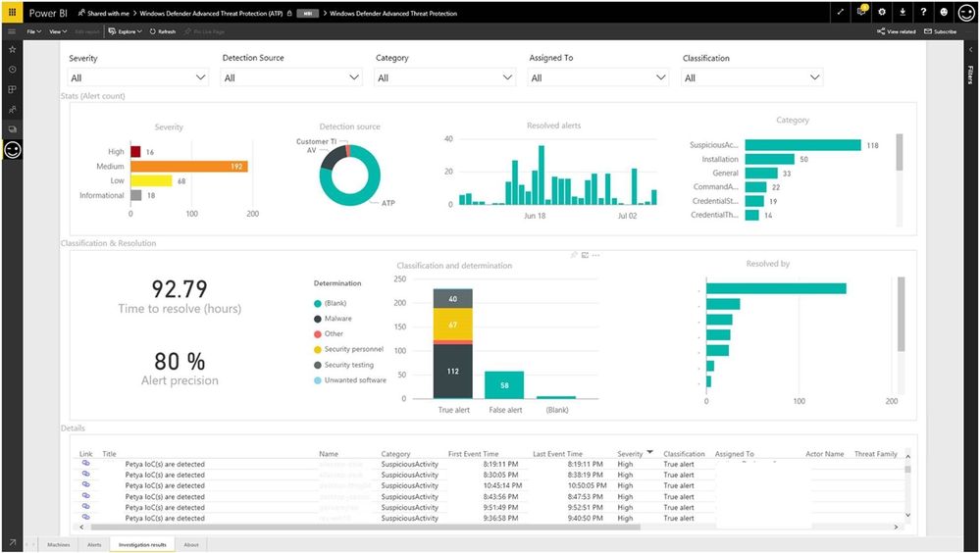Click link icon of 10:45:14 PM row
This screenshot has width=980, height=553.
tap(85, 485)
